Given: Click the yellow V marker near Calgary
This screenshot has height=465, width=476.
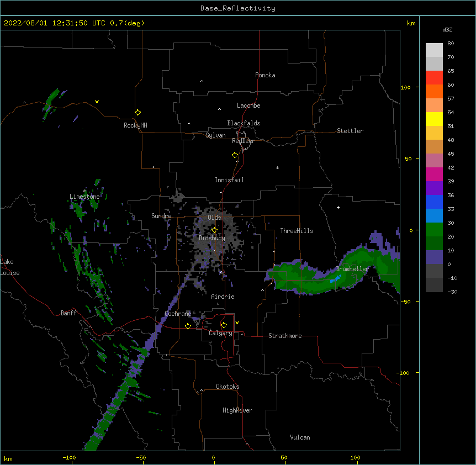Looking at the screenshot, I should click(x=237, y=323).
